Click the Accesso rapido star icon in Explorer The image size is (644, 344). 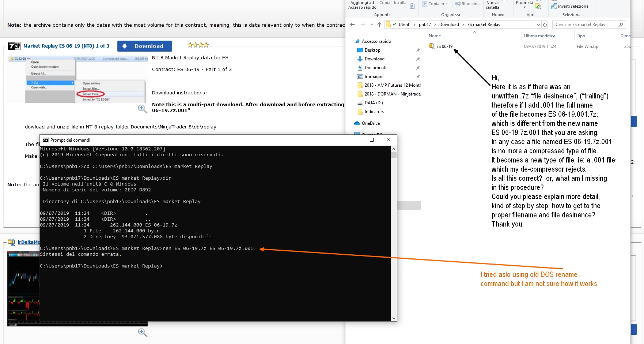(357, 41)
